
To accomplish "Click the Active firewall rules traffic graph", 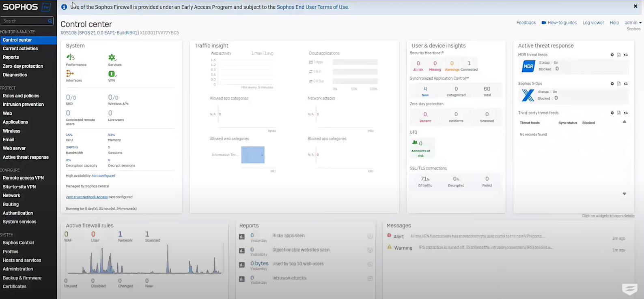I will coord(145,259).
